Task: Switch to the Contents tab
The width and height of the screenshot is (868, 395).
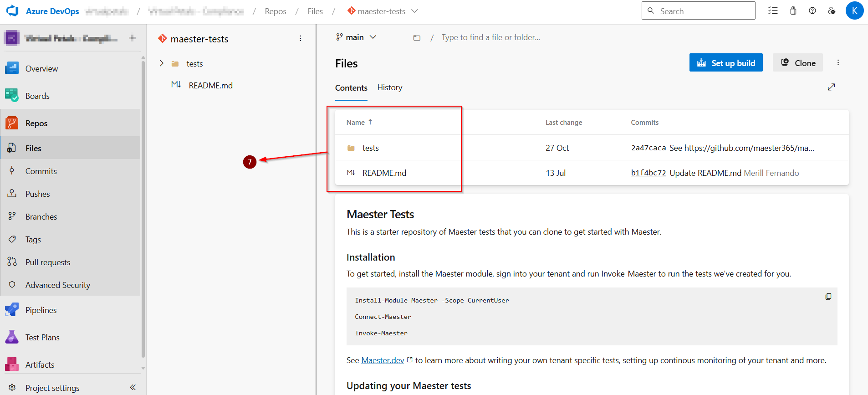Action: 351,88
